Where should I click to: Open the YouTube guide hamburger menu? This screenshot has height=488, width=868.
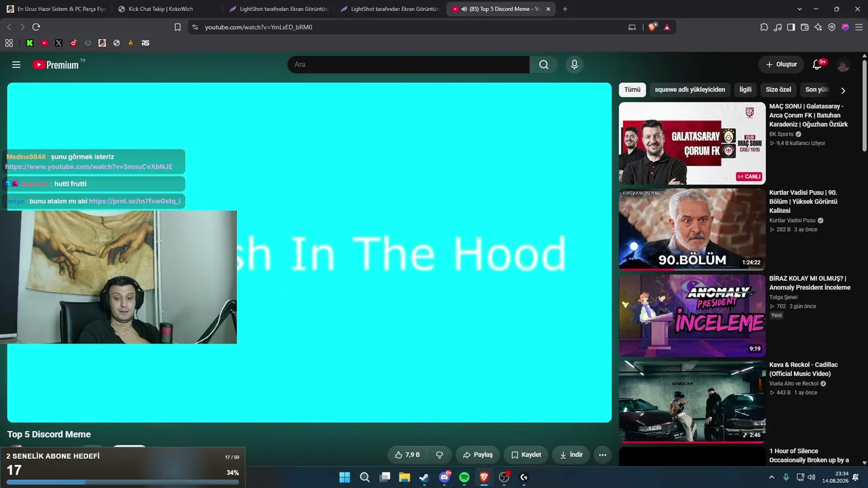coord(16,64)
